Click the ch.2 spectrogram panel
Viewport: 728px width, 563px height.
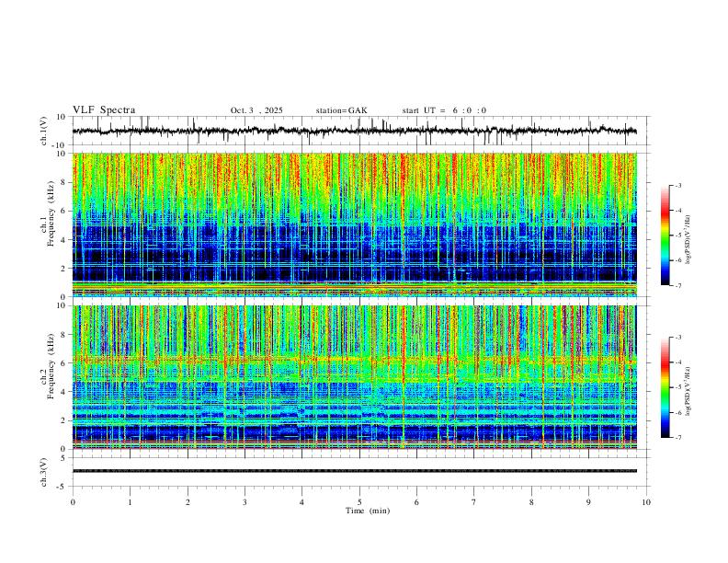pyautogui.click(x=354, y=377)
